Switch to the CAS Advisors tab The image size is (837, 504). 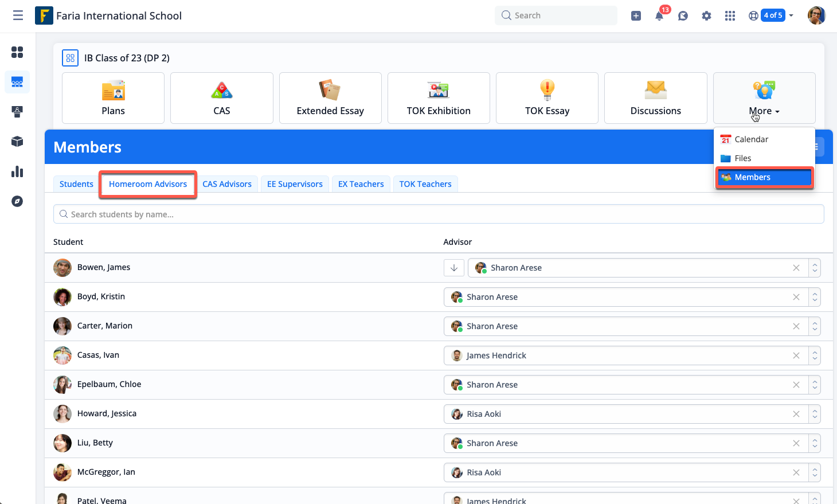click(227, 184)
